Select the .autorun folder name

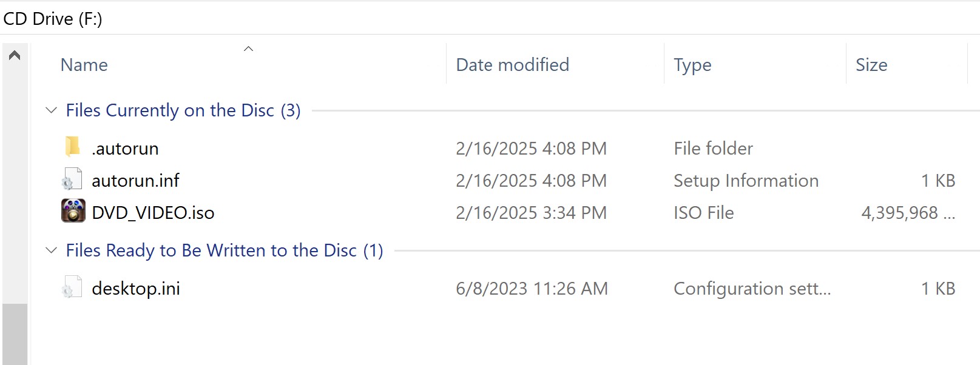click(125, 149)
